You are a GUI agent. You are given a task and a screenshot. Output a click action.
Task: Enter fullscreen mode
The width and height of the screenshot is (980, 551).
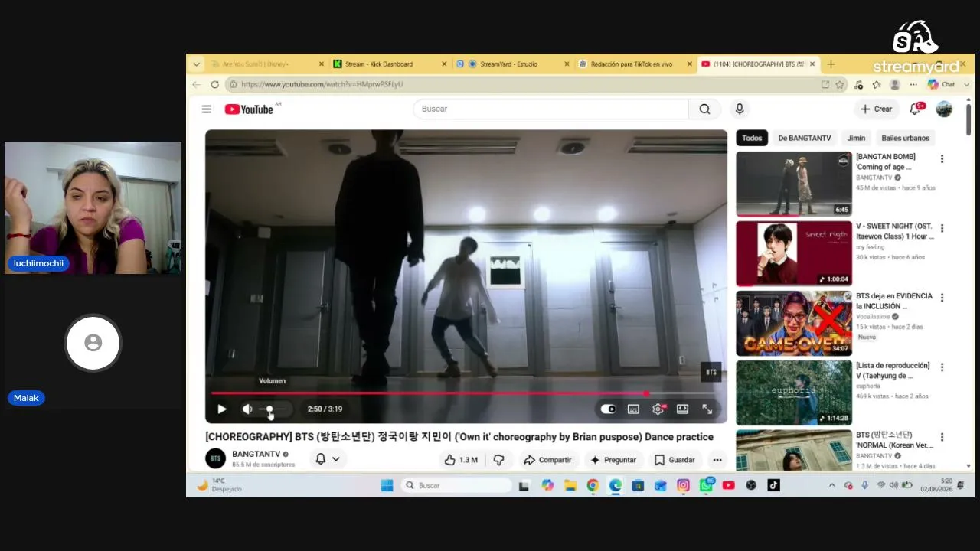point(707,409)
